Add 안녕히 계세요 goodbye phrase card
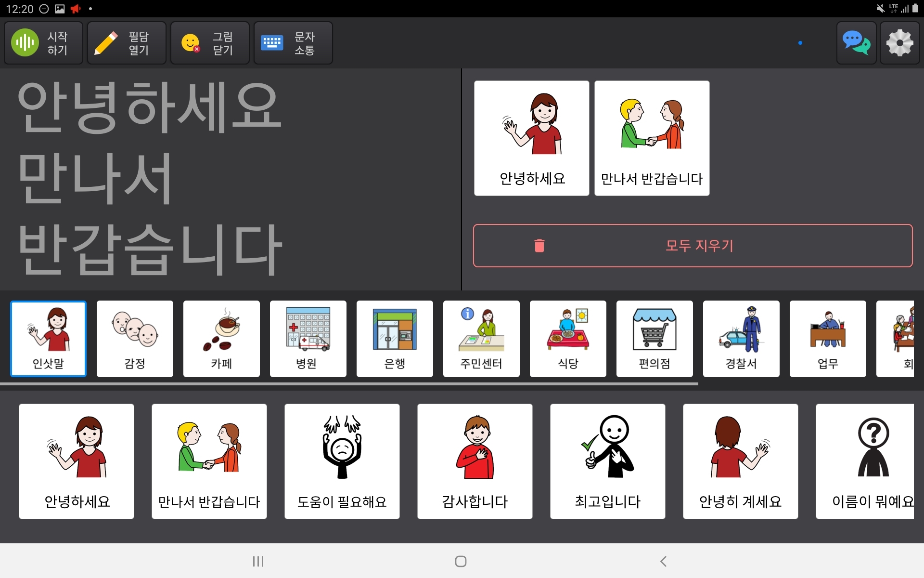 tap(741, 461)
